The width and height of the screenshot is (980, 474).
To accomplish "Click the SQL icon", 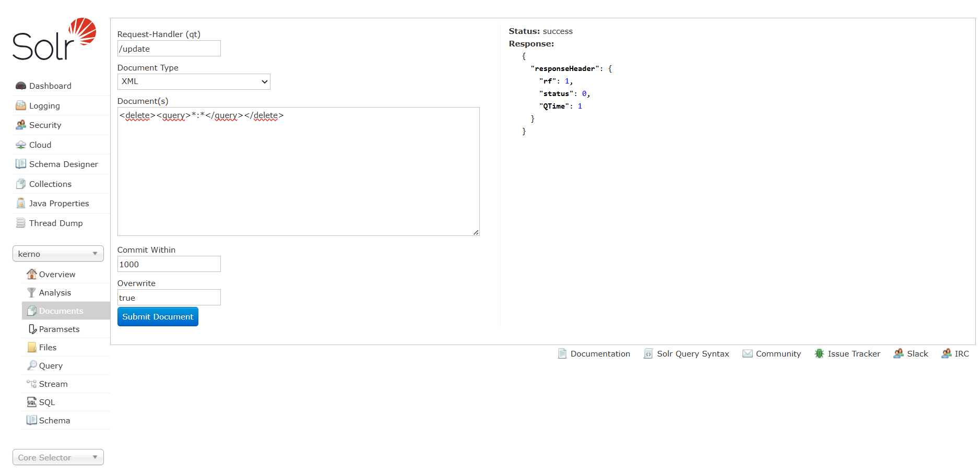I will pyautogui.click(x=32, y=402).
